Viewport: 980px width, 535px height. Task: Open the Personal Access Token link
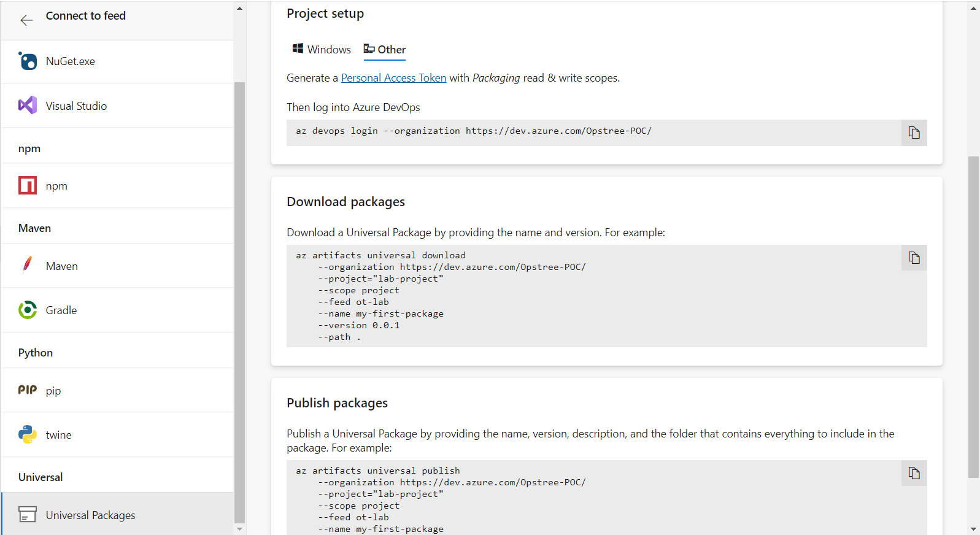click(394, 78)
